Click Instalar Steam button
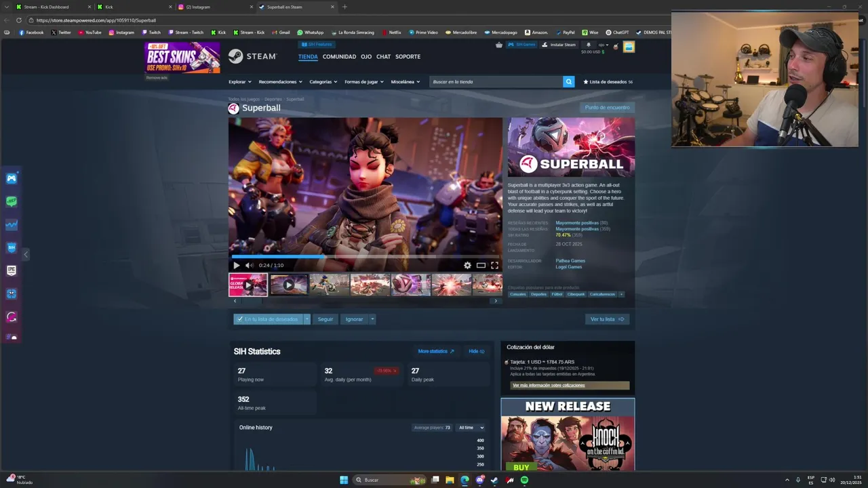This screenshot has width=868, height=488. [x=559, y=45]
